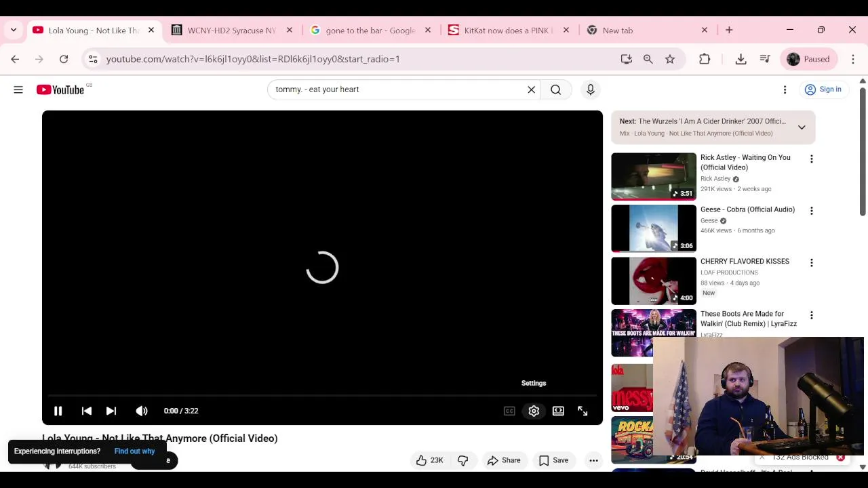Share this video
This screenshot has width=868, height=488.
[503, 460]
